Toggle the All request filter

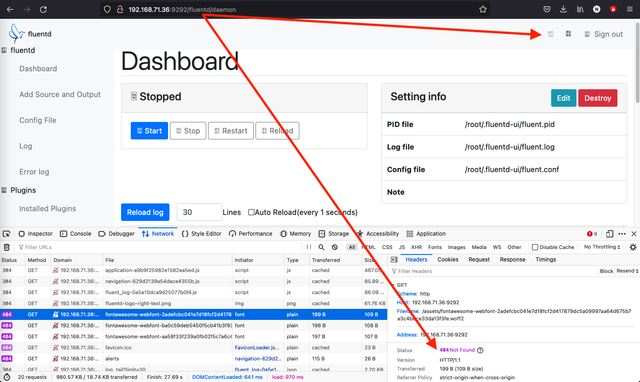351,247
